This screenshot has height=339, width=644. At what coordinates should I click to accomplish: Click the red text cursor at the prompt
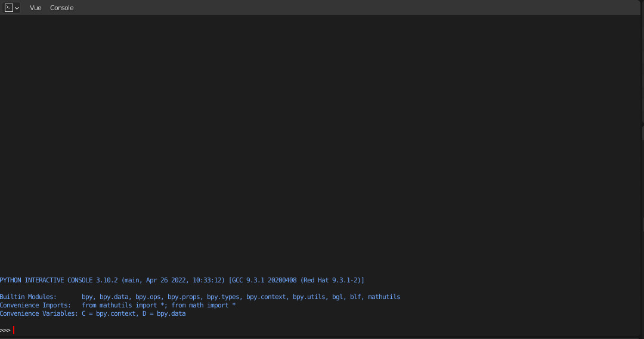pos(13,330)
